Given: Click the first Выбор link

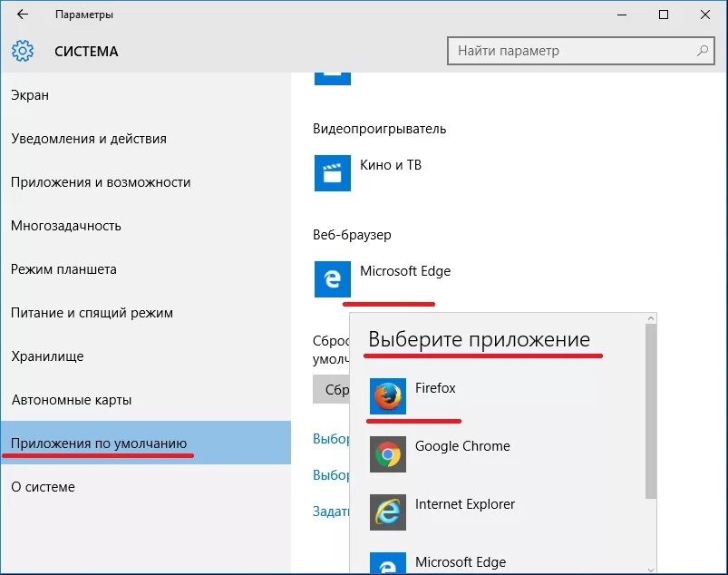Looking at the screenshot, I should point(331,438).
